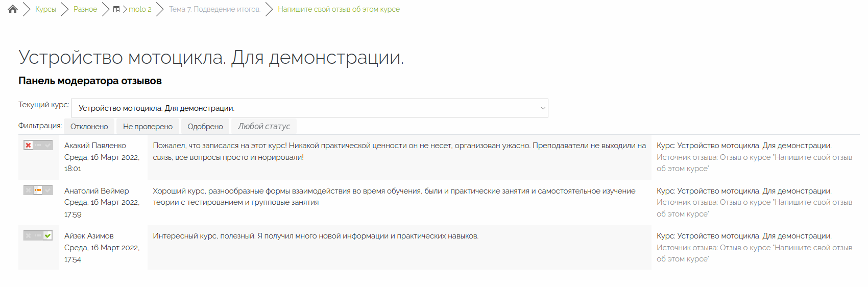Click orange pending status on Анатолий Веймер's review
The height and width of the screenshot is (287, 868).
click(x=38, y=190)
